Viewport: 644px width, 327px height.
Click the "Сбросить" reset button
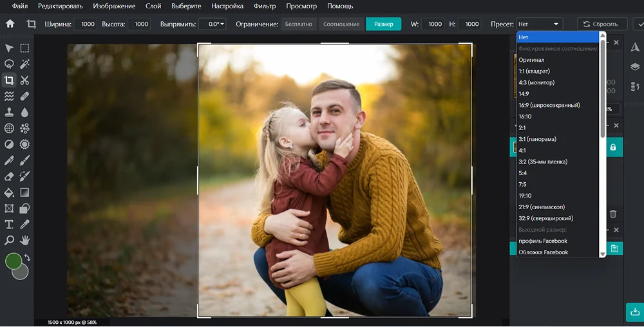click(602, 24)
